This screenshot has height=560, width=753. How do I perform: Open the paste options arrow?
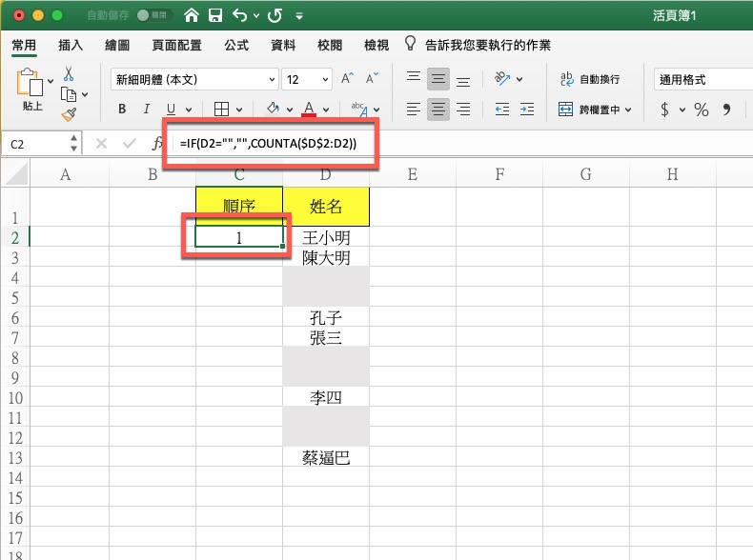pyautogui.click(x=51, y=81)
